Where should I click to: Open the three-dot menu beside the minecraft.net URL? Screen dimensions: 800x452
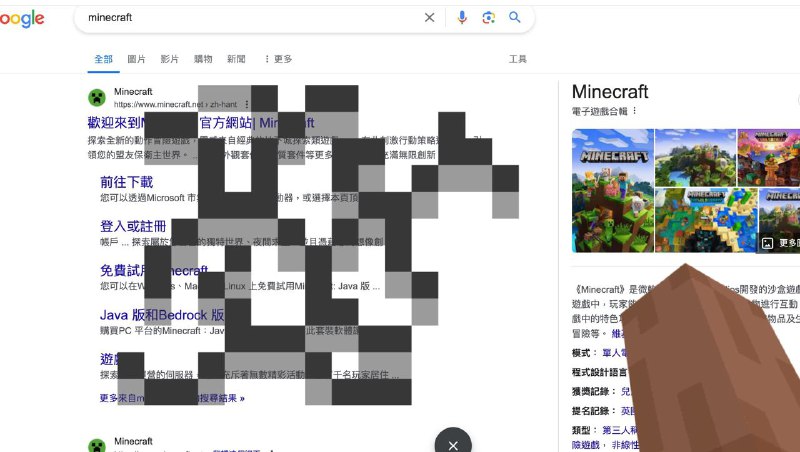pyautogui.click(x=247, y=104)
